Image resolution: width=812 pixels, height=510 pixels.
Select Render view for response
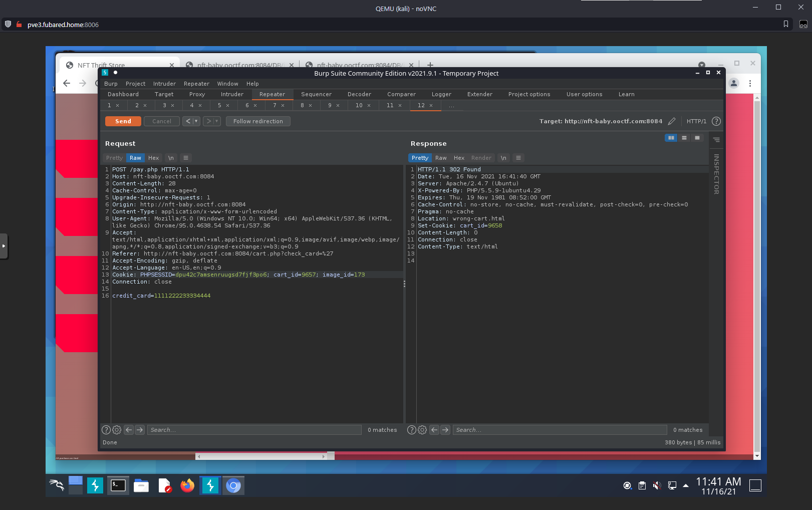pos(481,158)
